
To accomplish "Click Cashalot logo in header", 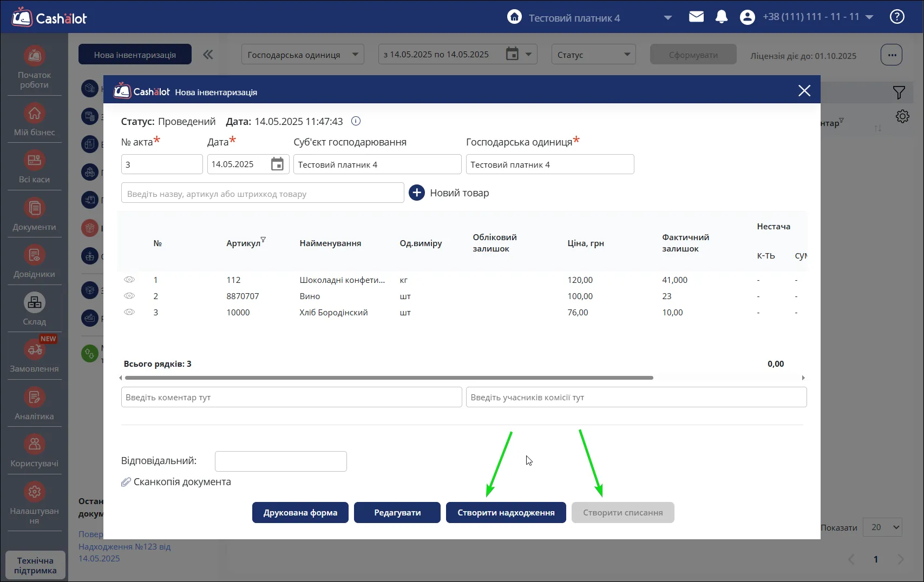I will tap(49, 17).
